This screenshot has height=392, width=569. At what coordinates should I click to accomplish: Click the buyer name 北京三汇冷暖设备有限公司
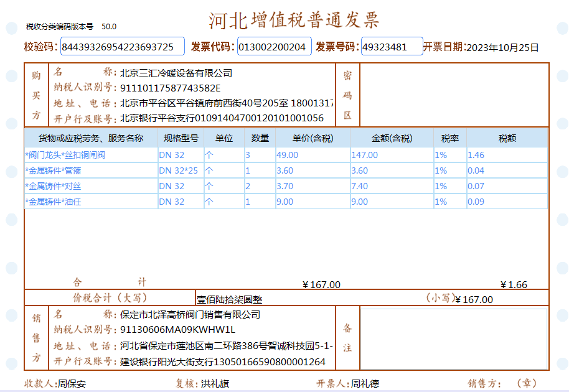point(176,73)
